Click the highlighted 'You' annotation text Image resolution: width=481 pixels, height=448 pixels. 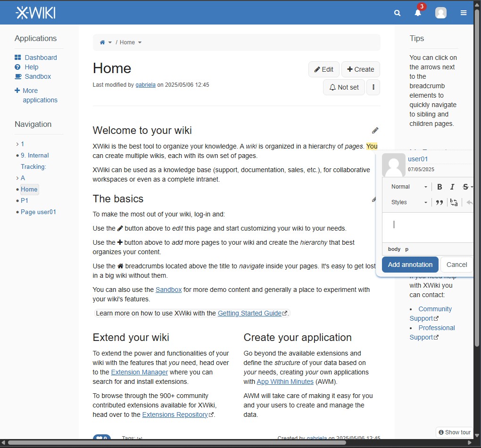[372, 146]
